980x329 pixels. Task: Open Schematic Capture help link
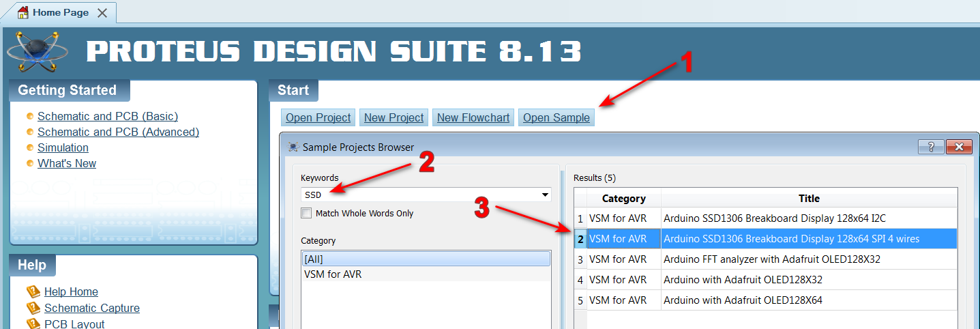92,308
